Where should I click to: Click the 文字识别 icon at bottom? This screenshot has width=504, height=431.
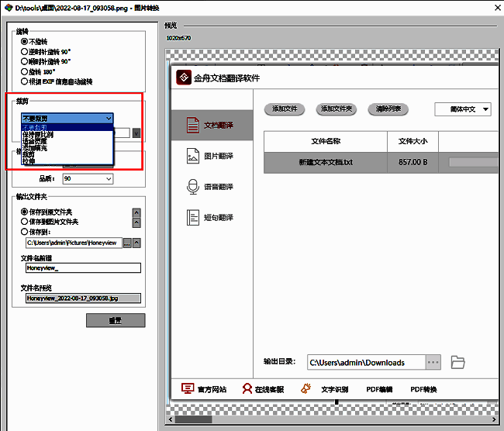306,389
